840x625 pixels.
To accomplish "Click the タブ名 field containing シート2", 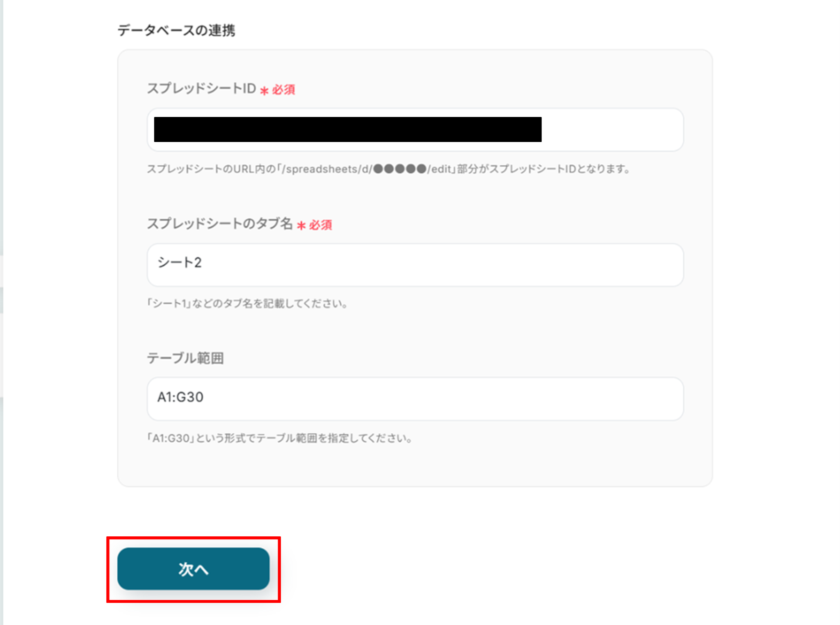I will tap(415, 265).
